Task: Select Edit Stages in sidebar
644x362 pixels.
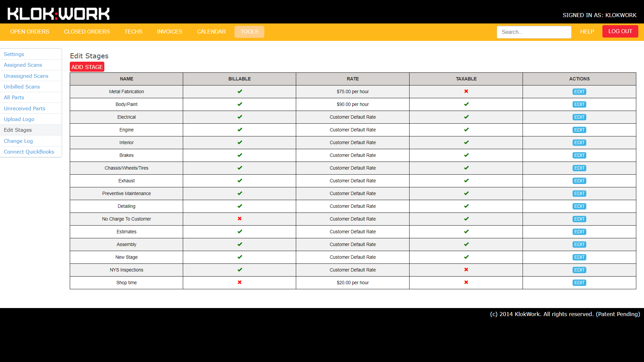Action: [x=31, y=130]
